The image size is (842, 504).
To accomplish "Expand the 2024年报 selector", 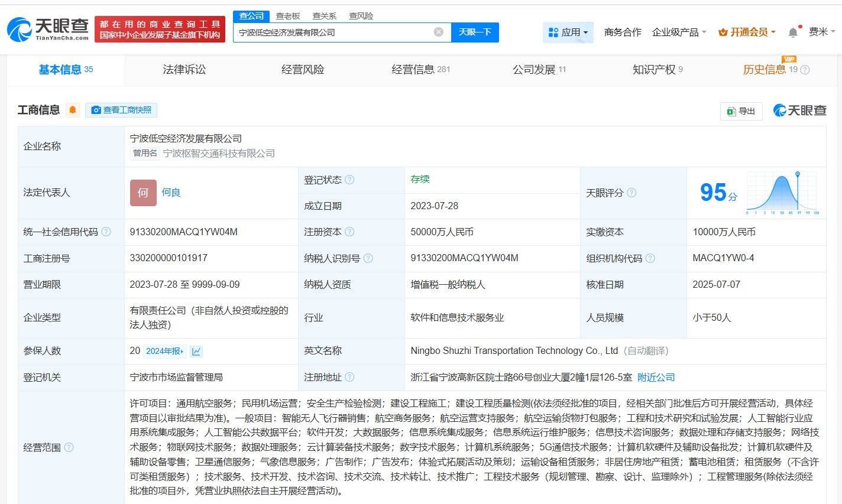I will coord(165,351).
